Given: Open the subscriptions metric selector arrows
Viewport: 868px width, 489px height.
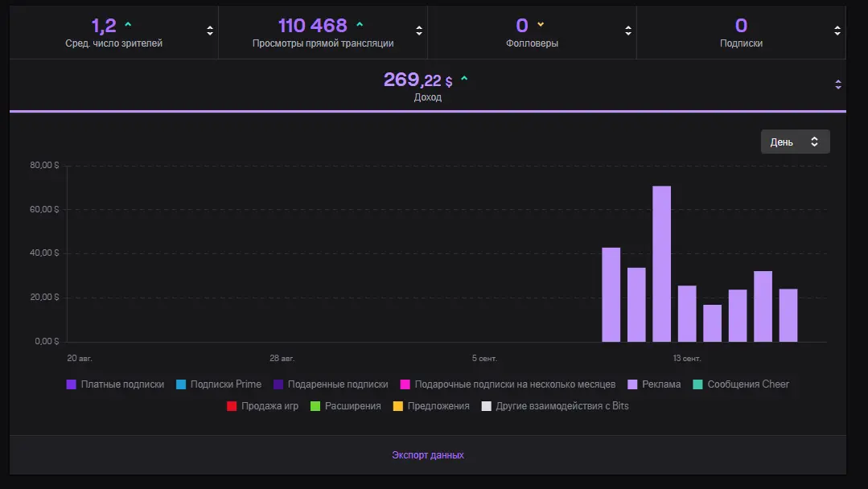Looking at the screenshot, I should pyautogui.click(x=837, y=31).
